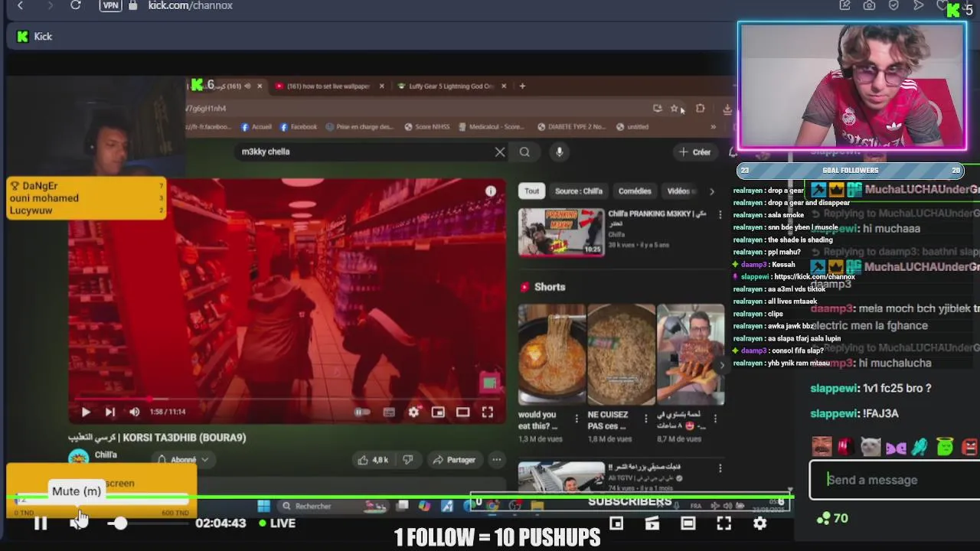Click the https://kick.com/channox chat link
The width and height of the screenshot is (980, 551).
coord(814,277)
